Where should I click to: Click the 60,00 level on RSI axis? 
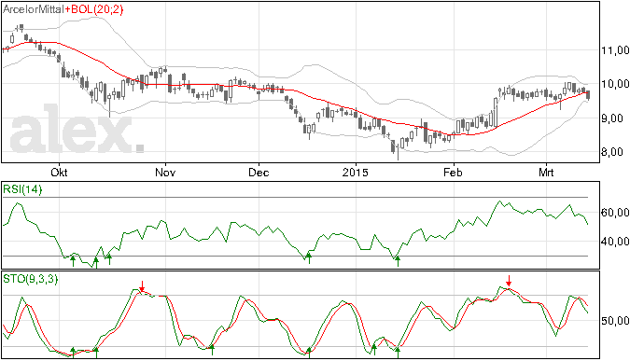coord(615,213)
